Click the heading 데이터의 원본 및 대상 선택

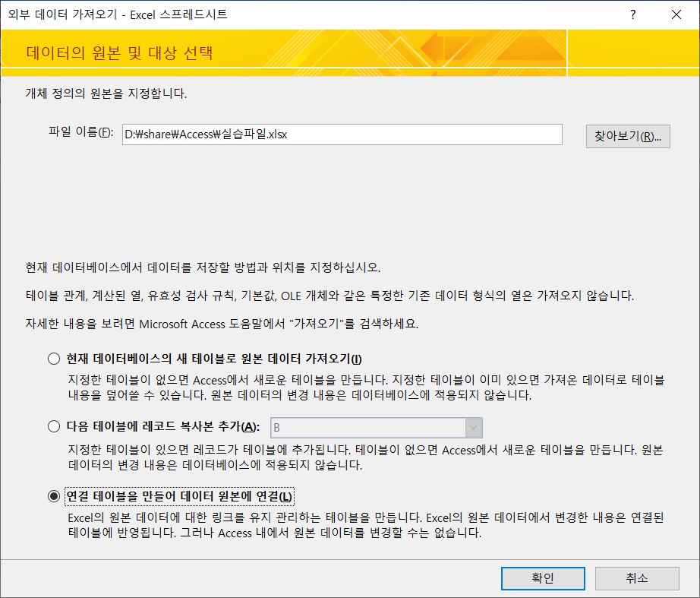(x=119, y=52)
